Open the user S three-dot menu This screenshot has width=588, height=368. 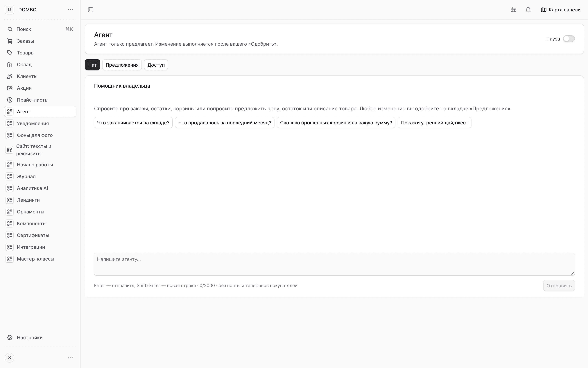tap(70, 358)
